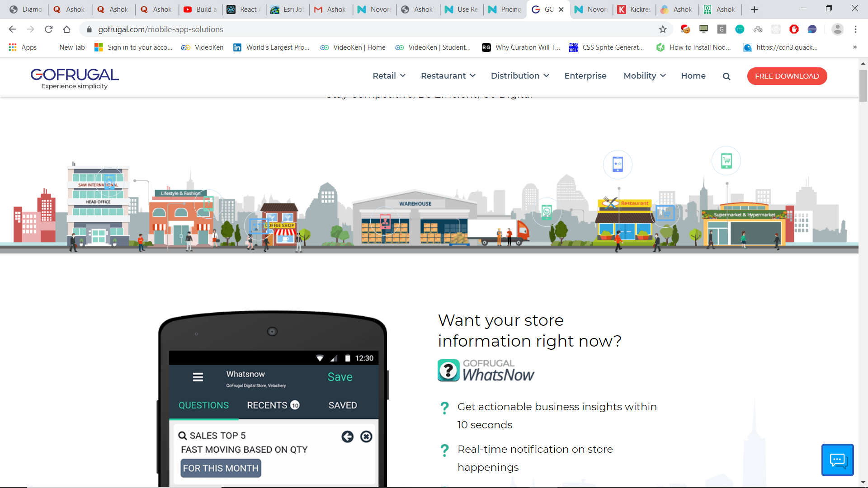The height and width of the screenshot is (488, 868).
Task: Open the Why Curation Will T... bookmark
Action: pos(521,47)
